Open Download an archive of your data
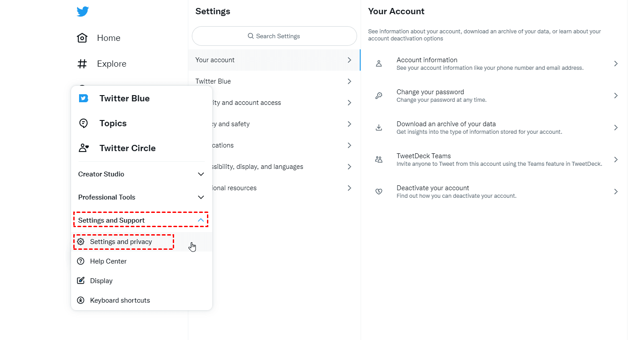Screen dimensions: 644x340 (x=493, y=128)
